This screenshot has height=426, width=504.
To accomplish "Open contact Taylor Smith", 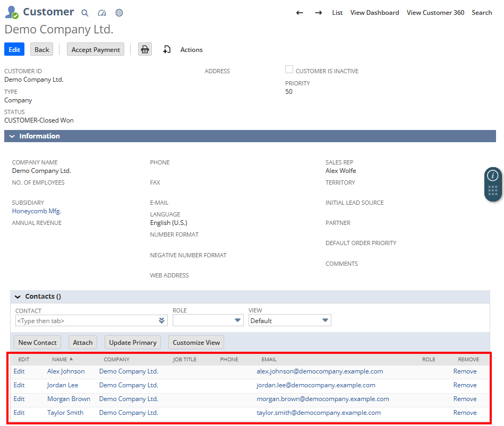I will click(65, 413).
